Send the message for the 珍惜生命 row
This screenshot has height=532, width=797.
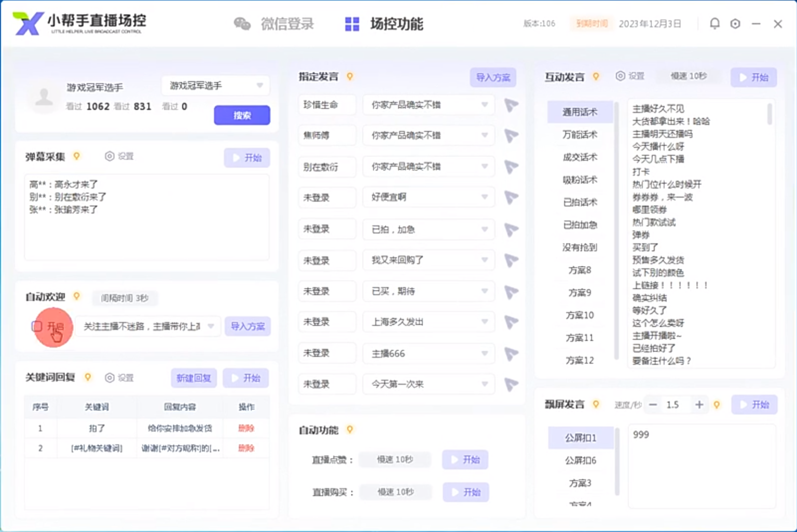(x=511, y=105)
